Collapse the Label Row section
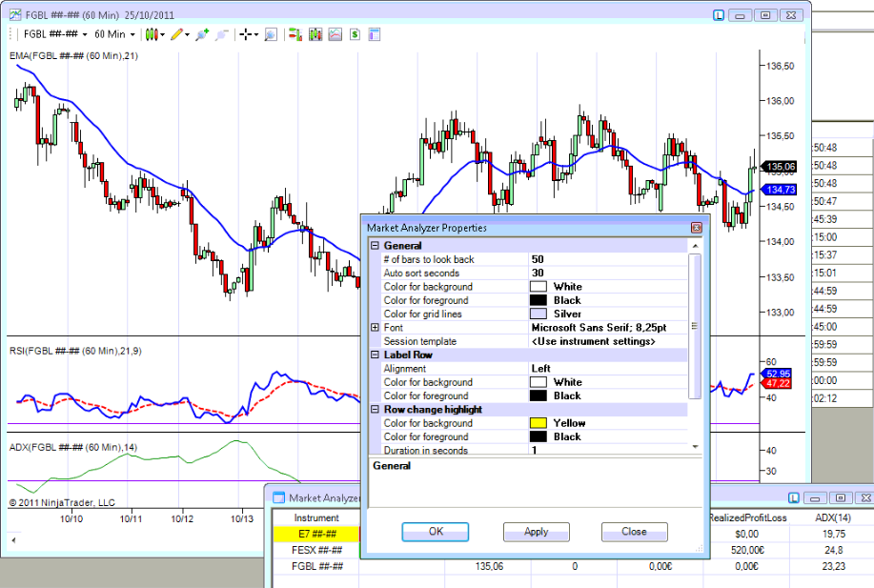This screenshot has width=874, height=588. pyautogui.click(x=376, y=355)
